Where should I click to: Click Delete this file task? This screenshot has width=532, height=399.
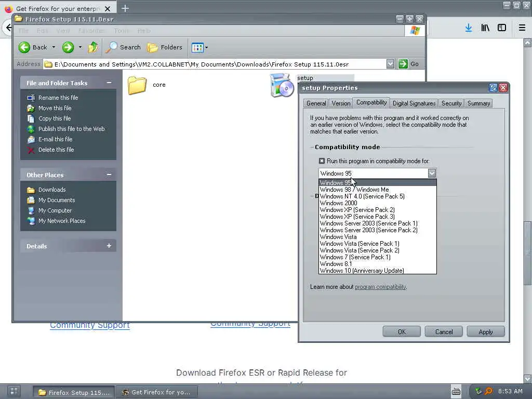pyautogui.click(x=56, y=150)
